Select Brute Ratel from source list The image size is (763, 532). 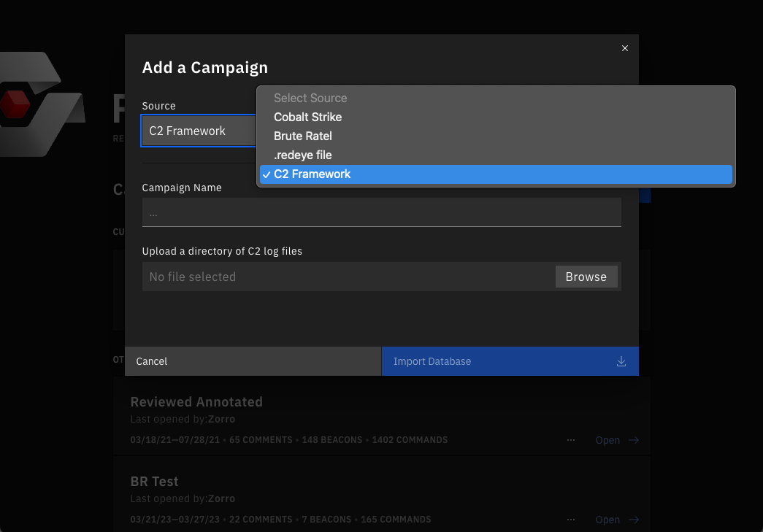pos(496,136)
